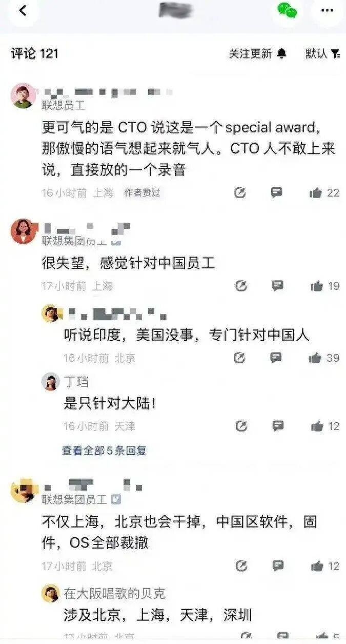The width and height of the screenshot is (346, 644).
Task: Open the 默认 sort filter dropdown
Action: click(322, 53)
